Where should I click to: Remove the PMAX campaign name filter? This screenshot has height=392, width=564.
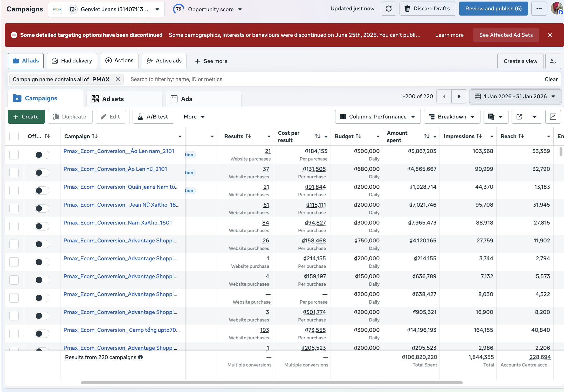pyautogui.click(x=118, y=79)
